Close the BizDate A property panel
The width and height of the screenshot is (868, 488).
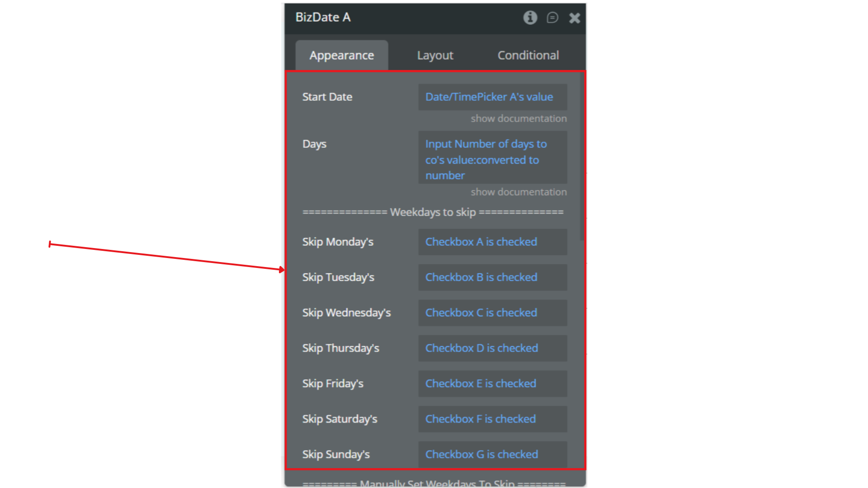[x=574, y=18]
